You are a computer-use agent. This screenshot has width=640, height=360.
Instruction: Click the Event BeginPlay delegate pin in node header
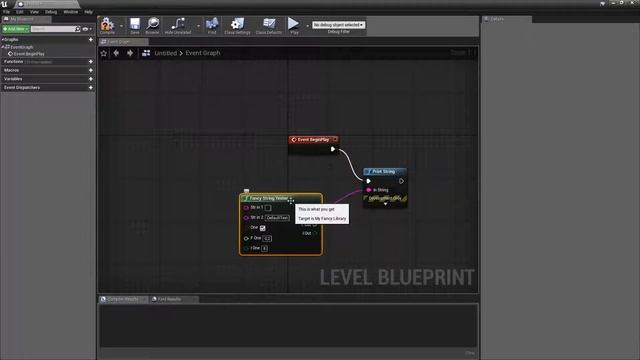(335, 139)
